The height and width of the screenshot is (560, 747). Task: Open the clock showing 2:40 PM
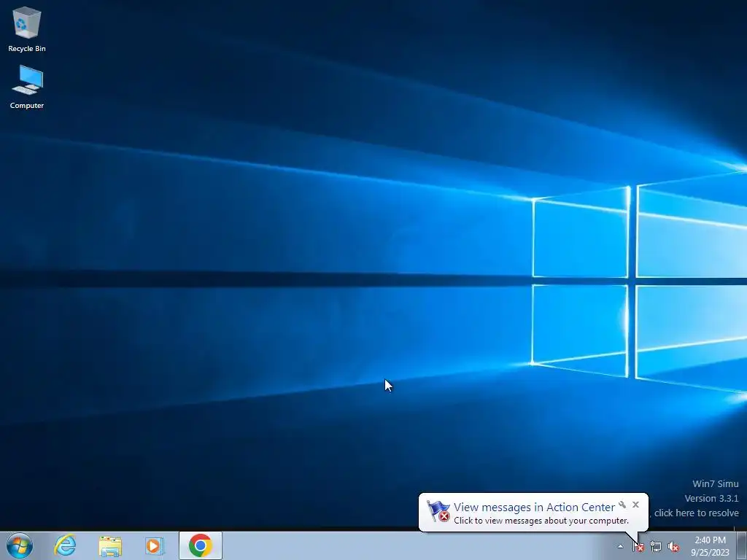[x=710, y=546]
